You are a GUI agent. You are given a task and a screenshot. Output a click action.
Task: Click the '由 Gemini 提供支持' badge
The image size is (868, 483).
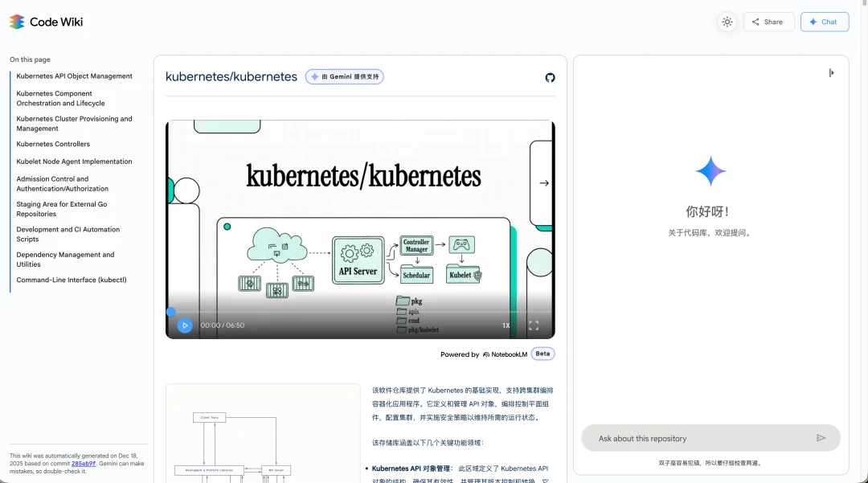[344, 76]
